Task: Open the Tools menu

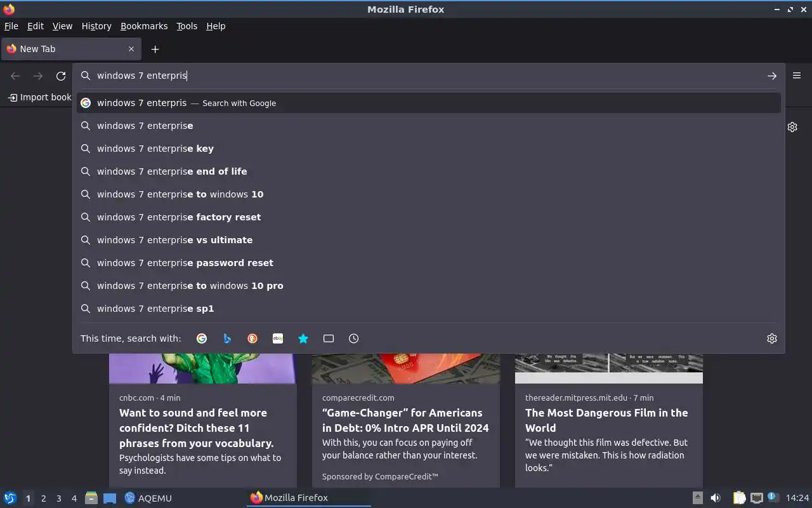Action: click(187, 26)
